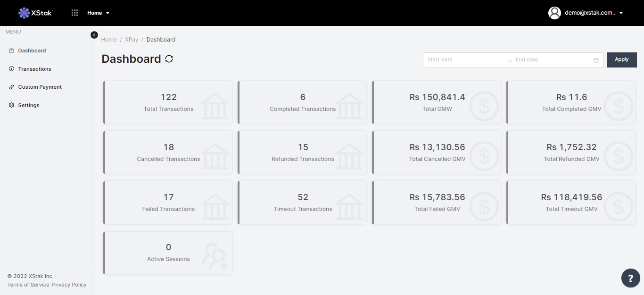Expand the Home dropdown in top bar
Viewport: 644px width, 295px height.
click(x=98, y=13)
